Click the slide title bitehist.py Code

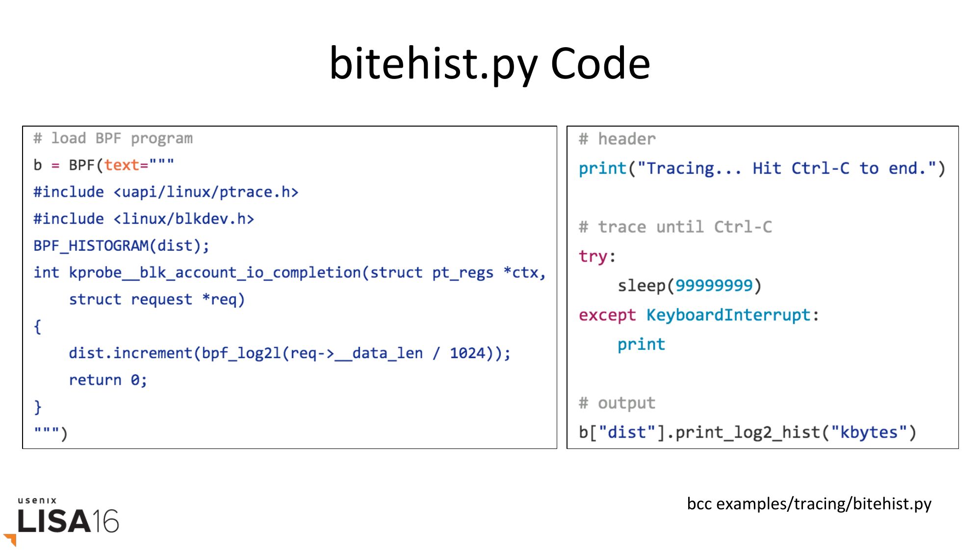(490, 64)
